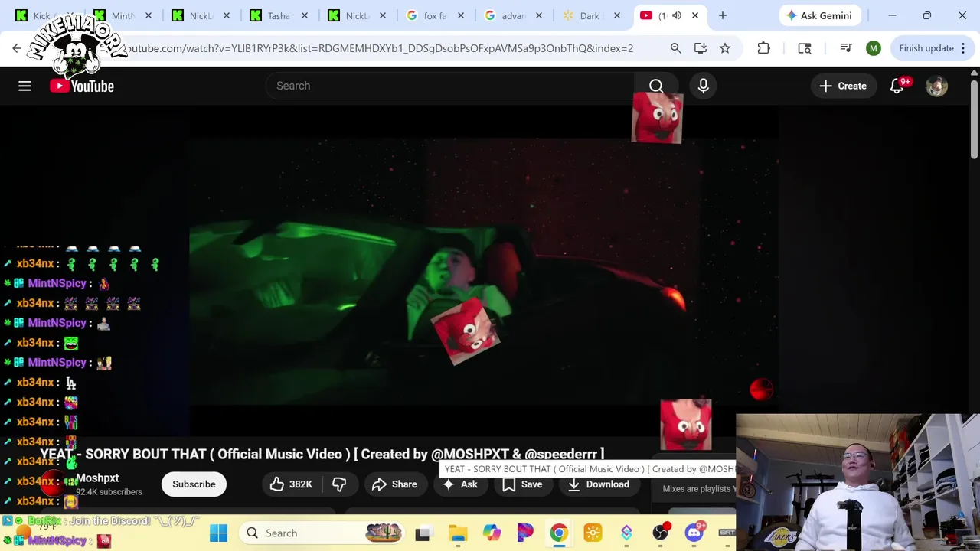Open the Chrome profile M avatar
Viewport: 980px width, 551px height.
coord(874,48)
